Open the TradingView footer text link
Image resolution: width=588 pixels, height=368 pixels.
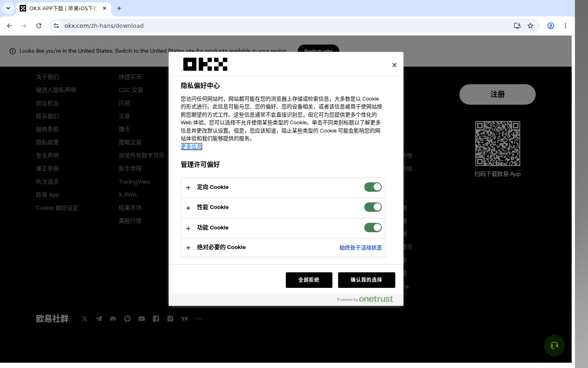coord(134,182)
